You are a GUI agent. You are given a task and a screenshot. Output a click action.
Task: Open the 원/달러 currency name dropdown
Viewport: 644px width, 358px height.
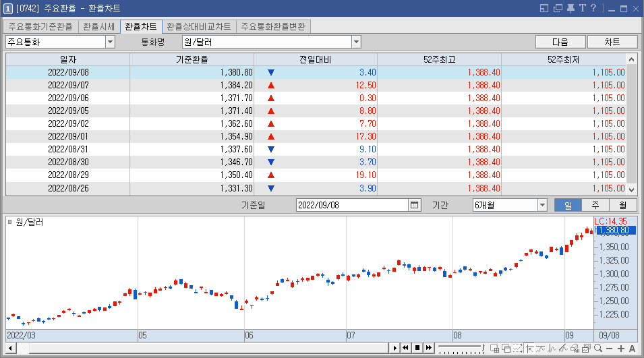click(357, 42)
